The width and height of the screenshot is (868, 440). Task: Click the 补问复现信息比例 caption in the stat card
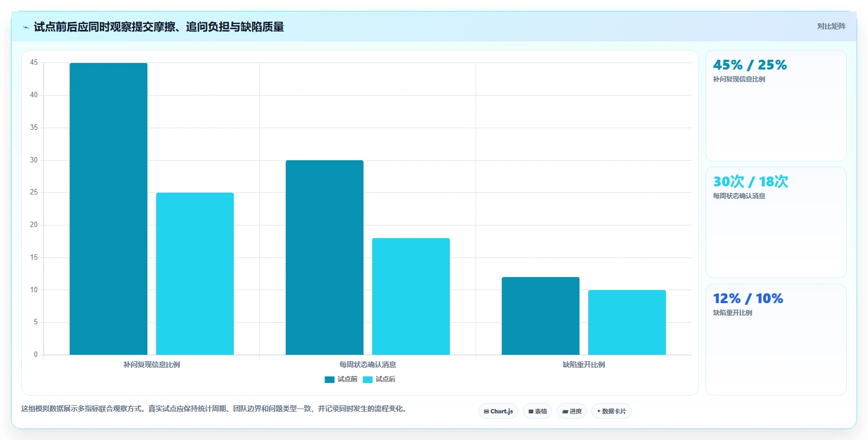pyautogui.click(x=739, y=79)
